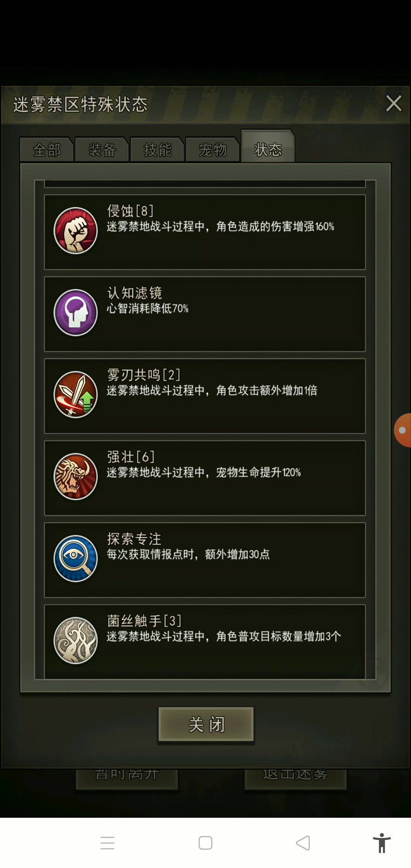Select the 认知滤镜 status entry text

pyautogui.click(x=135, y=293)
